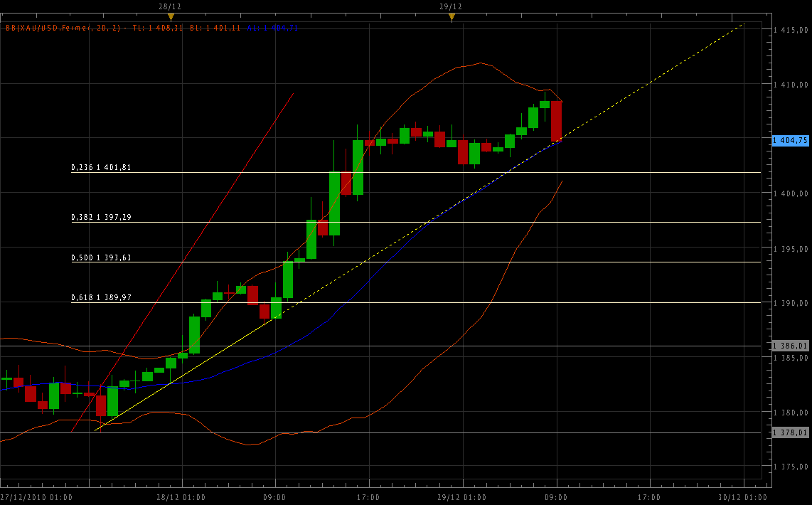The width and height of the screenshot is (812, 505).
Task: Click the 29/12 day marker triangle
Action: [452, 17]
